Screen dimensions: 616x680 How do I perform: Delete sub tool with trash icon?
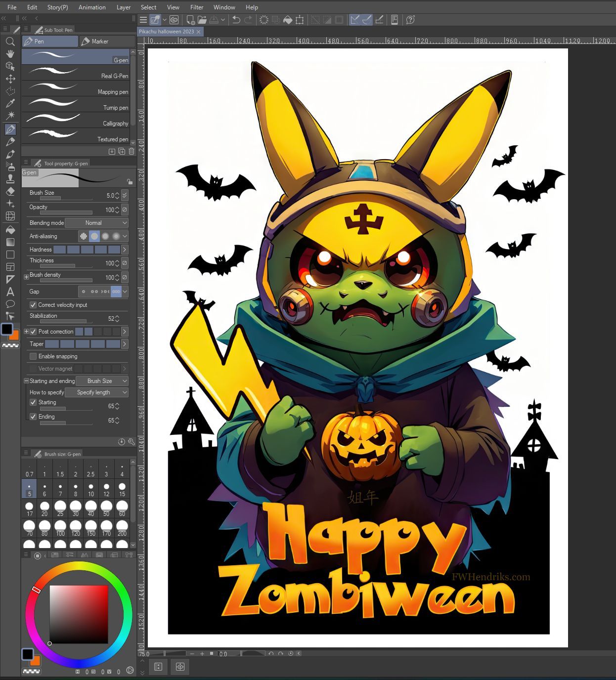point(132,151)
